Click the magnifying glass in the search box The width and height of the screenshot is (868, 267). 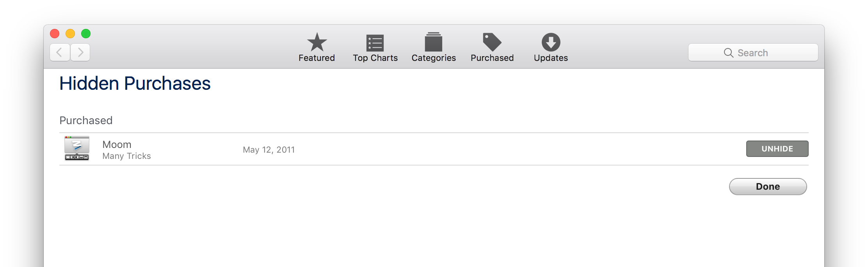point(728,53)
